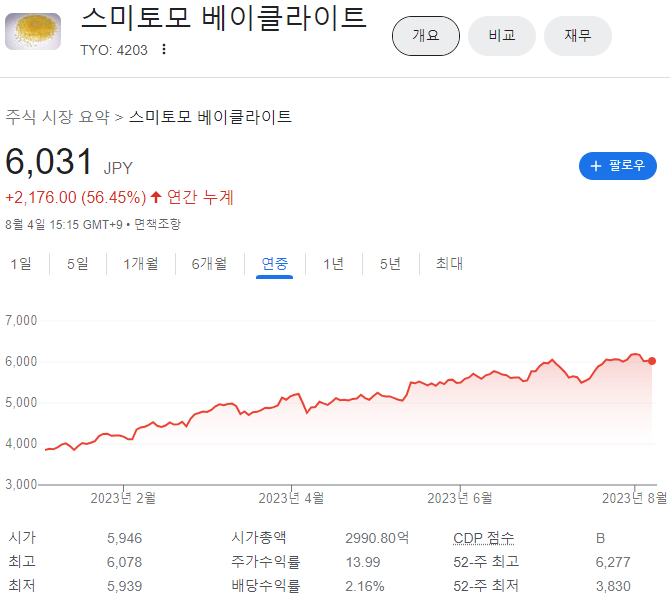Select the 5일 chart range

(x=78, y=264)
